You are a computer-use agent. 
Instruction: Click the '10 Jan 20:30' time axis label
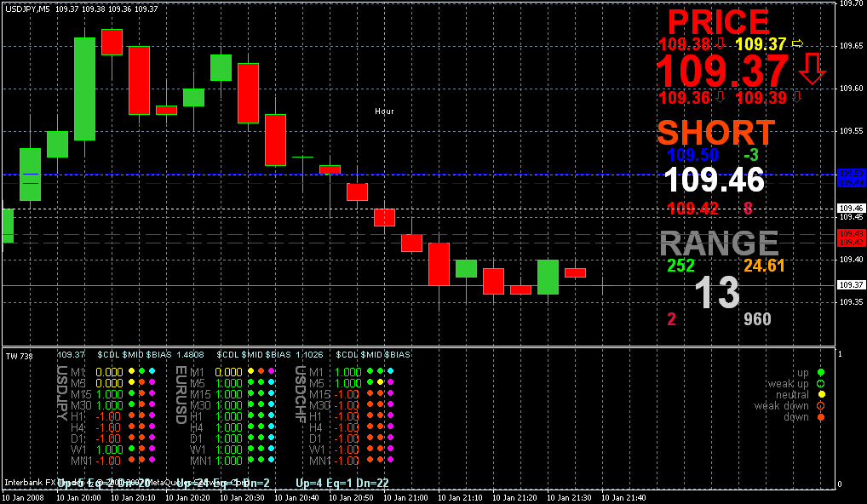point(242,498)
